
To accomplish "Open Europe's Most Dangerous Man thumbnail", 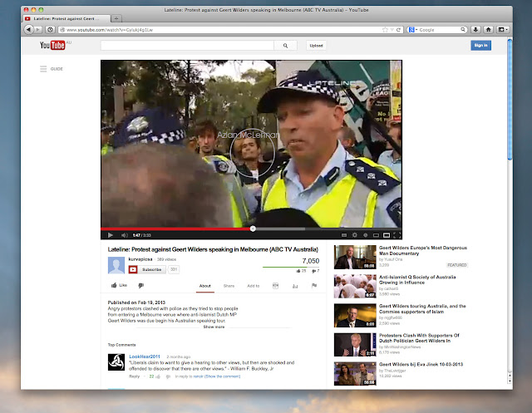I will click(355, 257).
